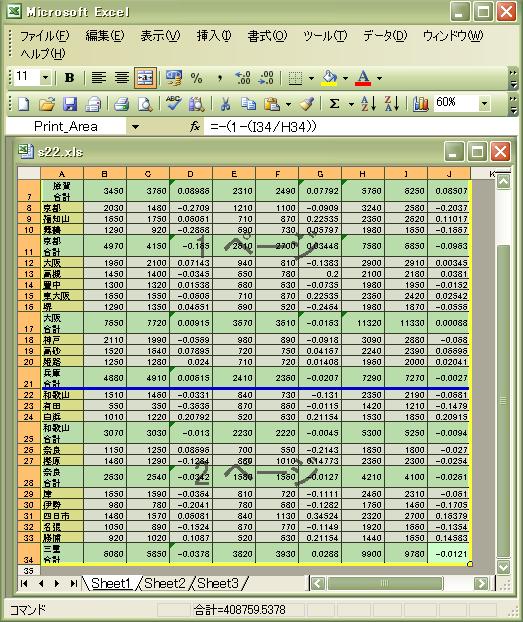The image size is (523, 622).
Task: Go to last sheet tab
Action: [x=73, y=584]
